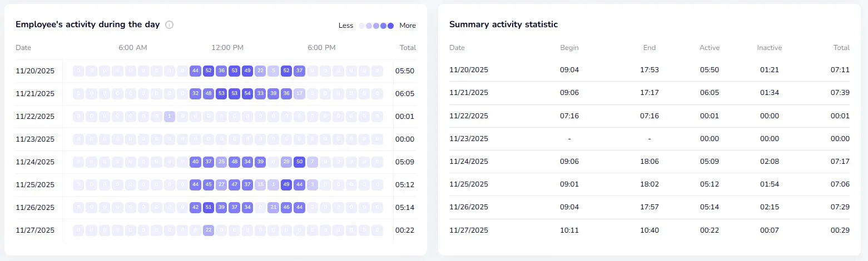Click the lightest dot in the Less-More legend
Screen dimensions: 868x261
pos(362,26)
